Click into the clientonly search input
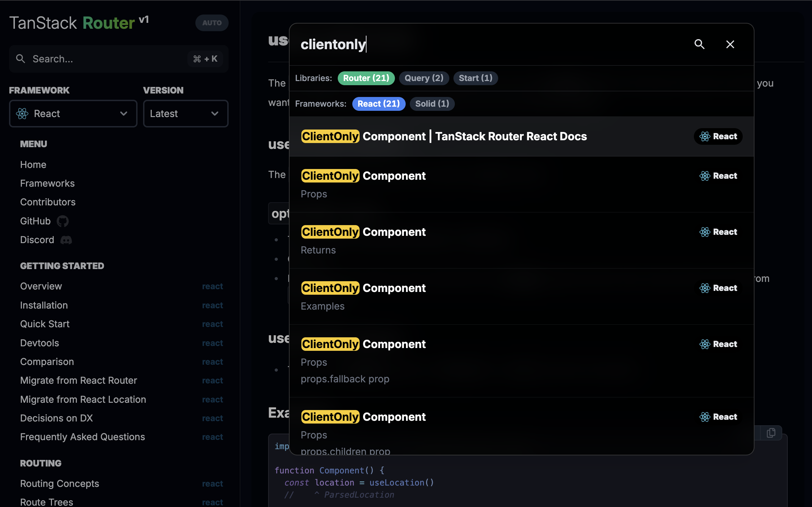The image size is (812, 507). coord(492,44)
